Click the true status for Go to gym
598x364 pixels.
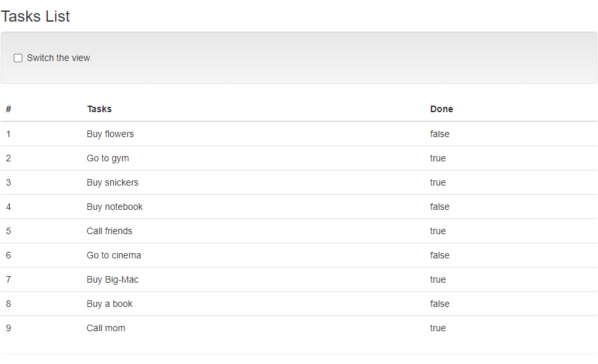point(438,158)
